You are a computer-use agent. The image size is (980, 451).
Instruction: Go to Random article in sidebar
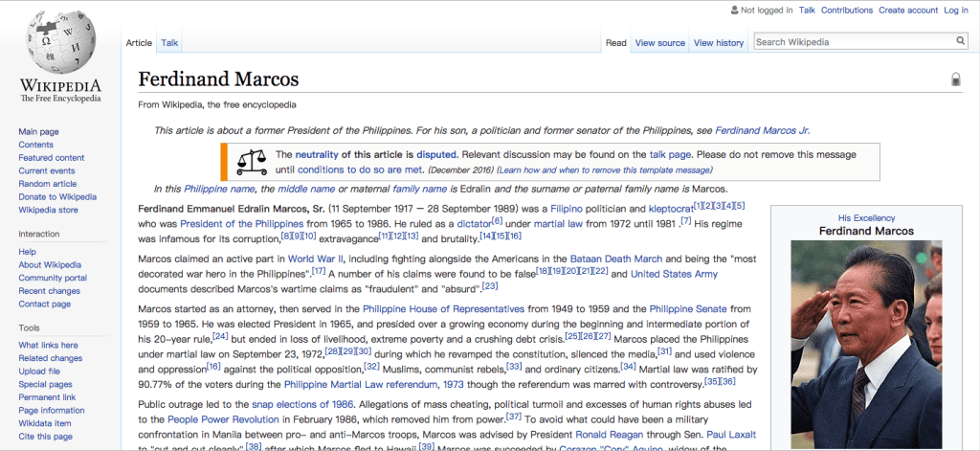point(47,184)
